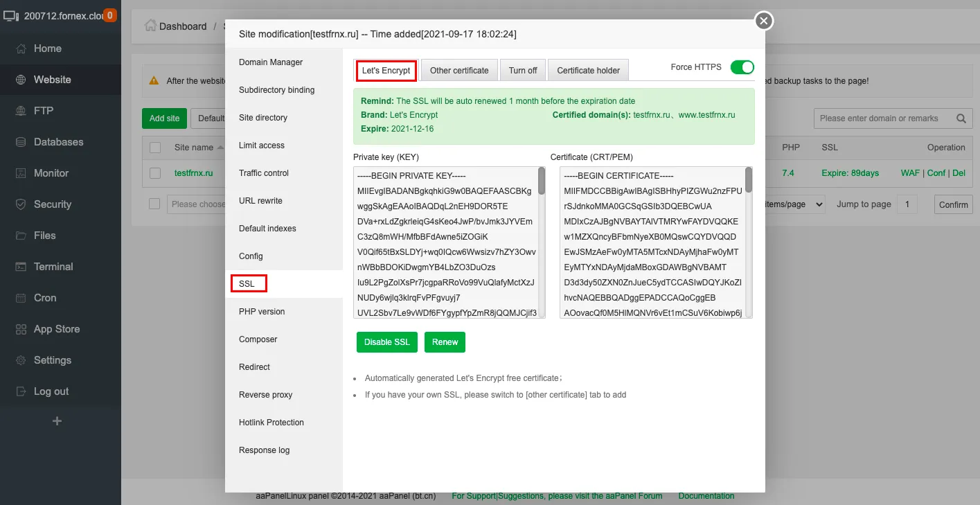Click the search magnifier icon
The width and height of the screenshot is (980, 505).
tap(961, 118)
